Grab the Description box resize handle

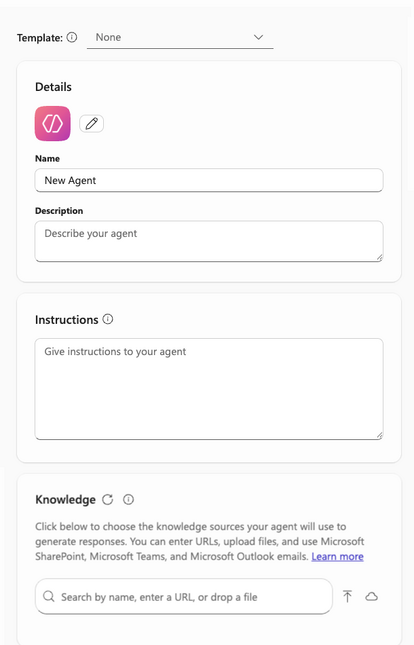(379, 258)
